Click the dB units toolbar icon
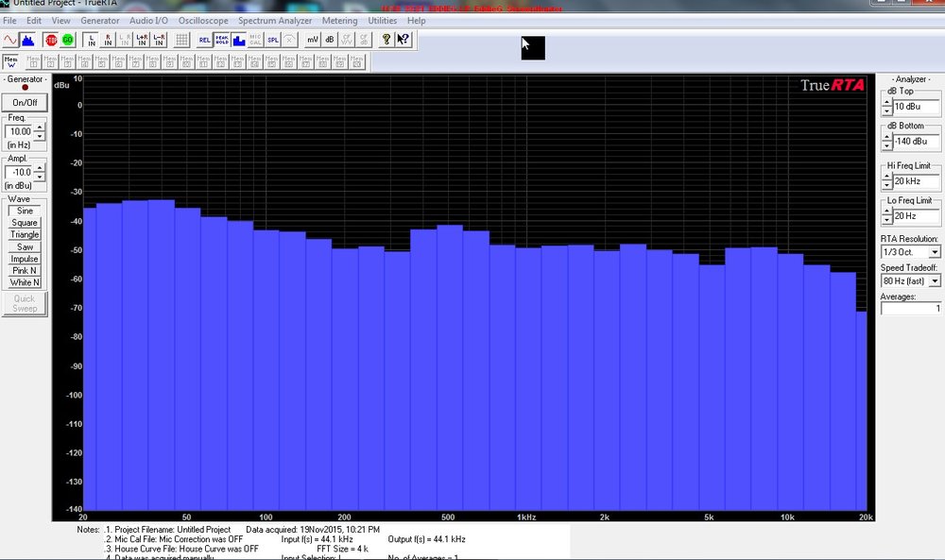 (330, 41)
